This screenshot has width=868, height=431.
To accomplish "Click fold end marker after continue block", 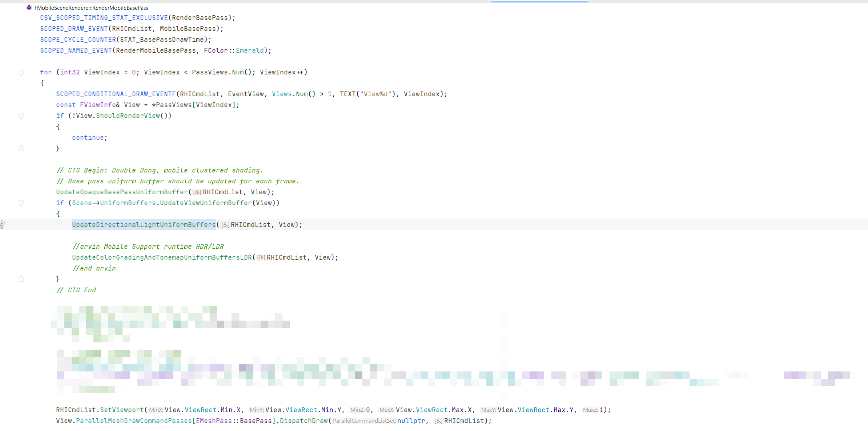I will (x=21, y=148).
